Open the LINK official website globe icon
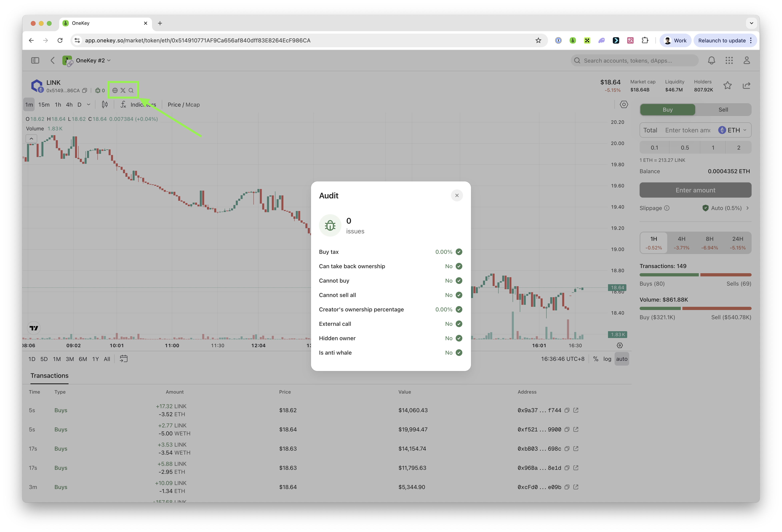 [x=115, y=90]
